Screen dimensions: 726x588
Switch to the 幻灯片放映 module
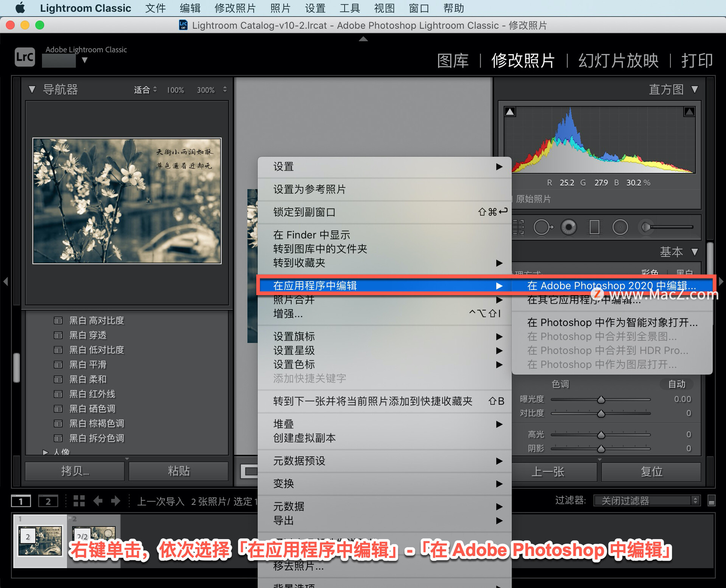tap(618, 60)
